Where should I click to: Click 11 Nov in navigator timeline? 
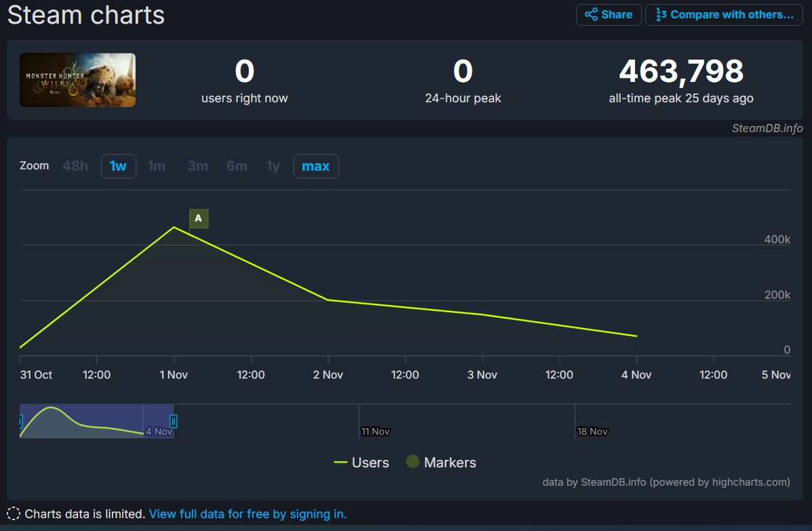pos(375,431)
